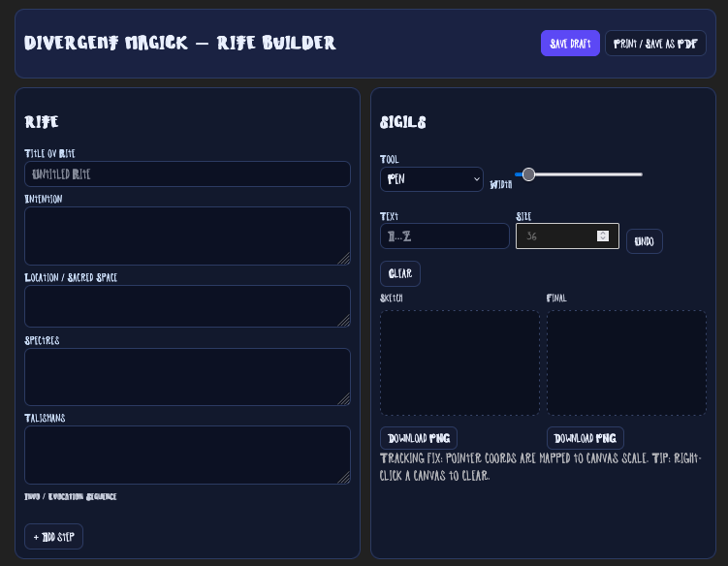Click the Save Draft button
The width and height of the screenshot is (728, 566).
pyautogui.click(x=570, y=44)
